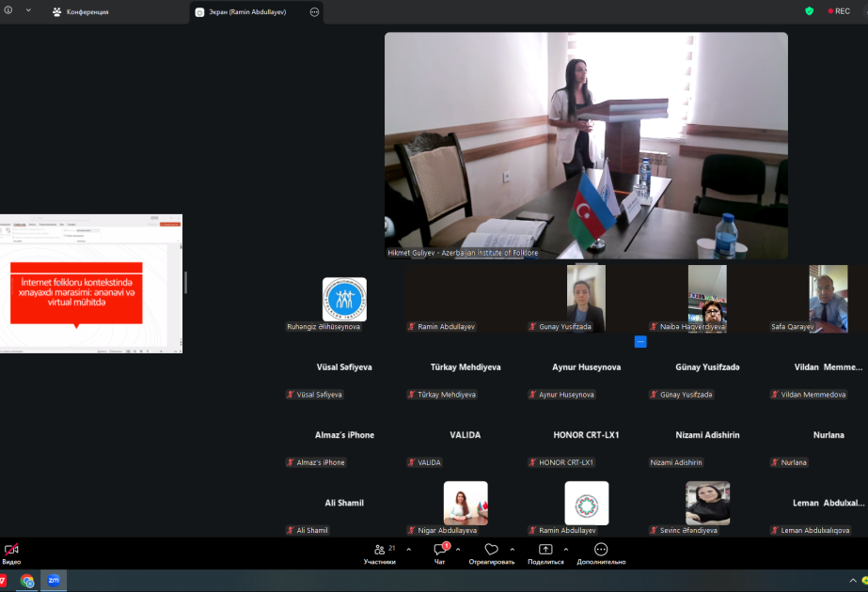The height and width of the screenshot is (592, 868).
Task: Open the More options menu
Action: (x=601, y=553)
